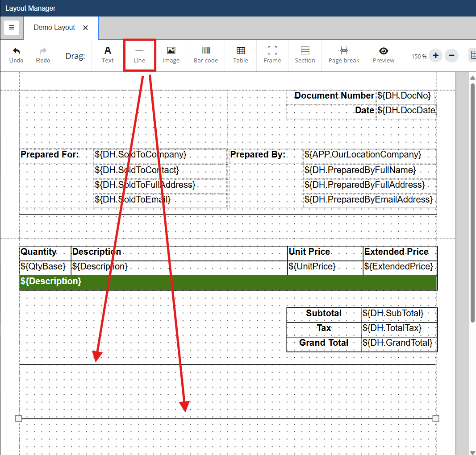
Task: Zoom in with the plus button
Action: pyautogui.click(x=436, y=56)
